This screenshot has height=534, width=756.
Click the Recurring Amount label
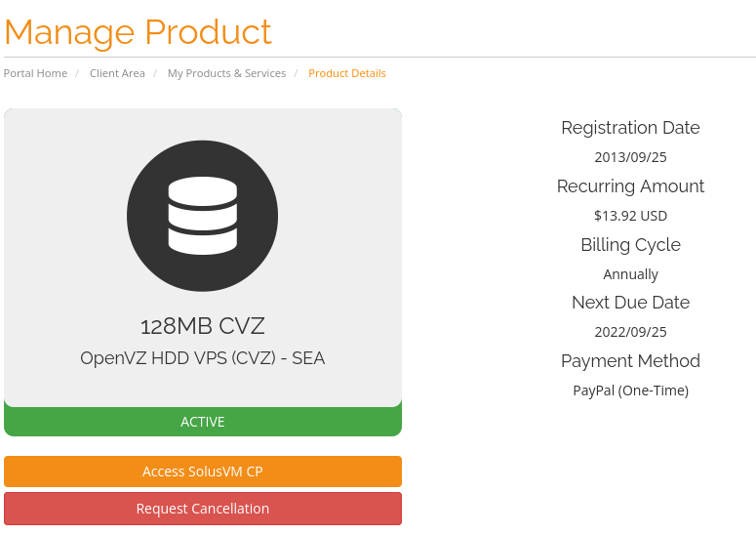click(x=630, y=186)
